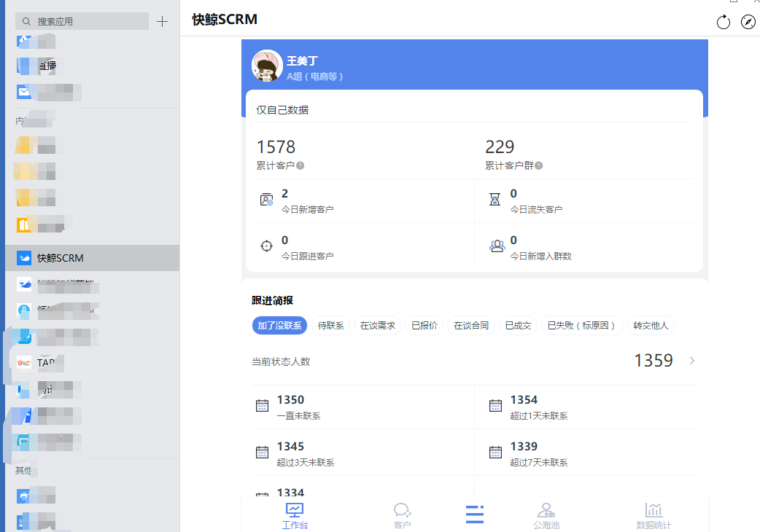Select the 已成交 status tab
Viewport: 760px width, 532px height.
click(518, 325)
